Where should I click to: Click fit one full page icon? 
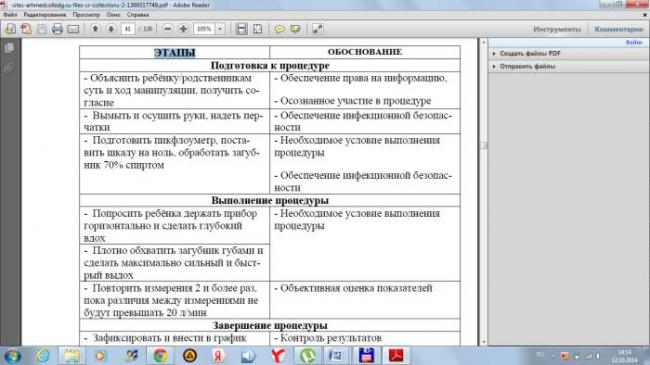257,29
